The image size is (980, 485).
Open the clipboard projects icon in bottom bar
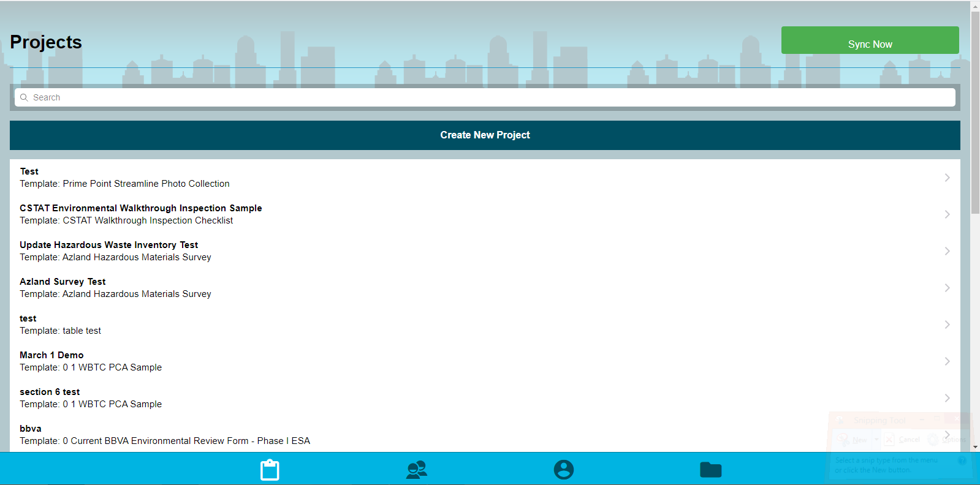(x=270, y=470)
